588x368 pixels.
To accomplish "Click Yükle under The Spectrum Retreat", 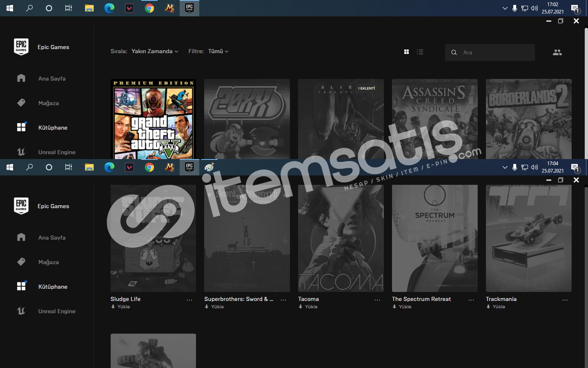I will tap(402, 307).
